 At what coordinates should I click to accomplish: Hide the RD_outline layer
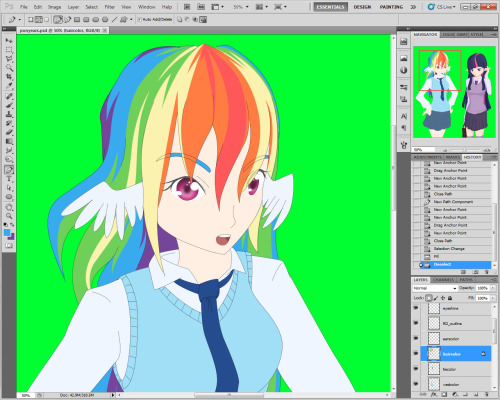416,323
